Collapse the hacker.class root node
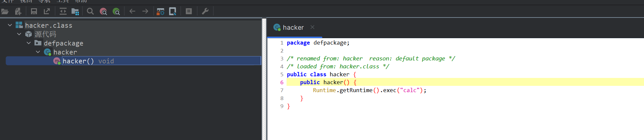This screenshot has width=644, height=140. [x=10, y=25]
